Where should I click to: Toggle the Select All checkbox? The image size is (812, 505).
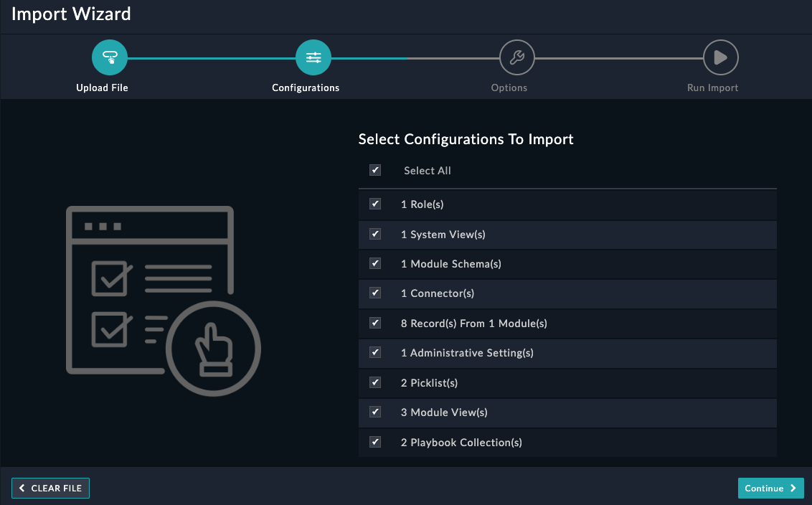click(375, 170)
